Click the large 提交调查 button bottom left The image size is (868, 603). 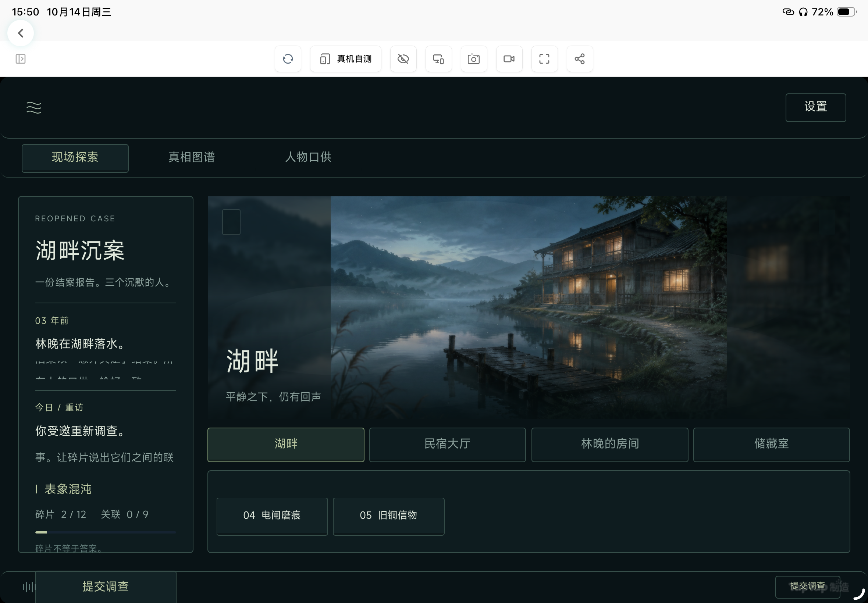click(106, 587)
